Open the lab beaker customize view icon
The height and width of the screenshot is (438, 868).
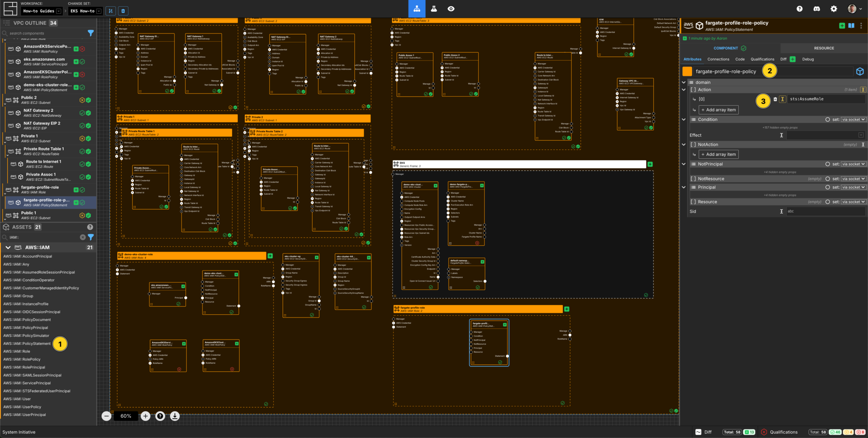434,9
